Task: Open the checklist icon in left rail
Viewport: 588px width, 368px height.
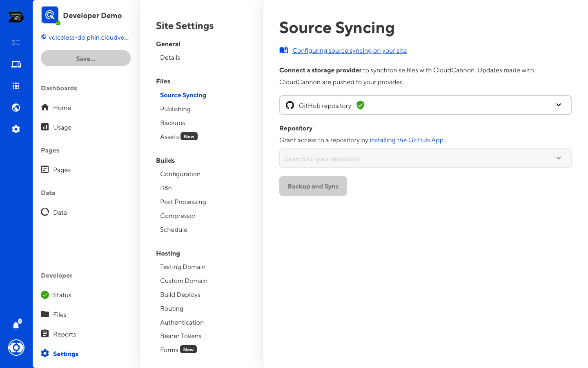Action: [x=16, y=43]
